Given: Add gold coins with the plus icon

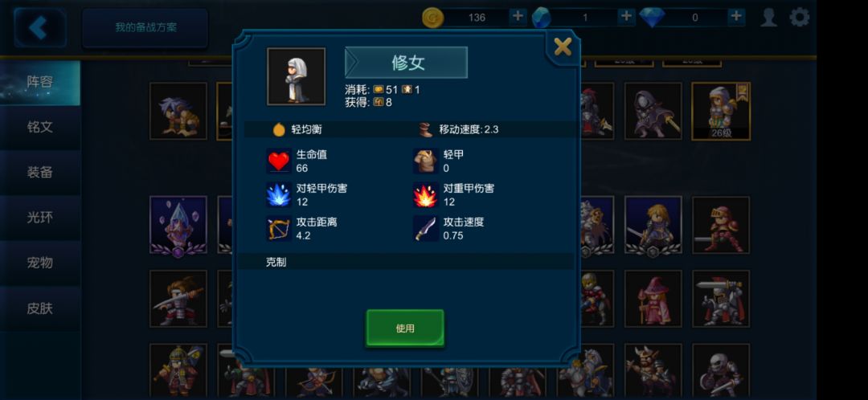Looking at the screenshot, I should coord(518,17).
